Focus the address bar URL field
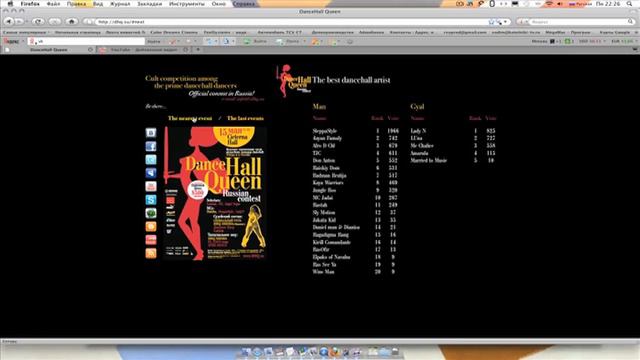Screen dimensions: 640x360 click(292, 22)
